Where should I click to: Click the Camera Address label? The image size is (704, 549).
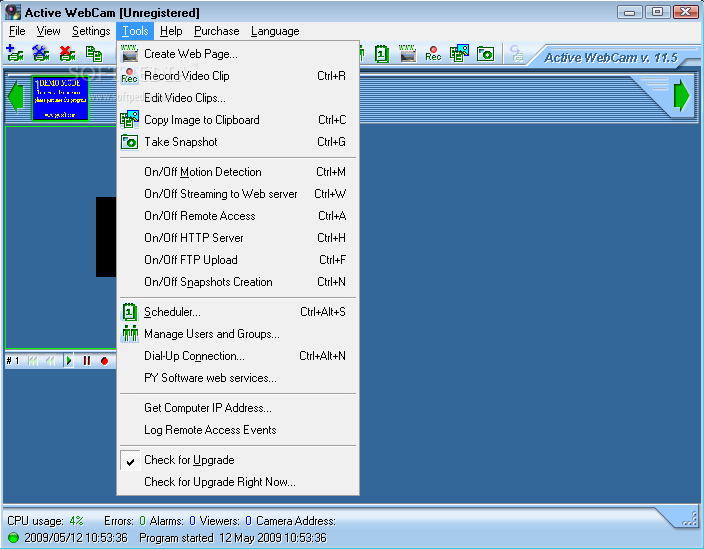click(x=296, y=521)
